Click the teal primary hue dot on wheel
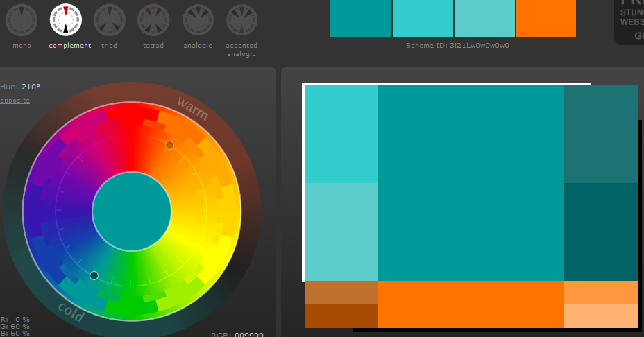Image resolution: width=644 pixels, height=337 pixels. (x=94, y=275)
